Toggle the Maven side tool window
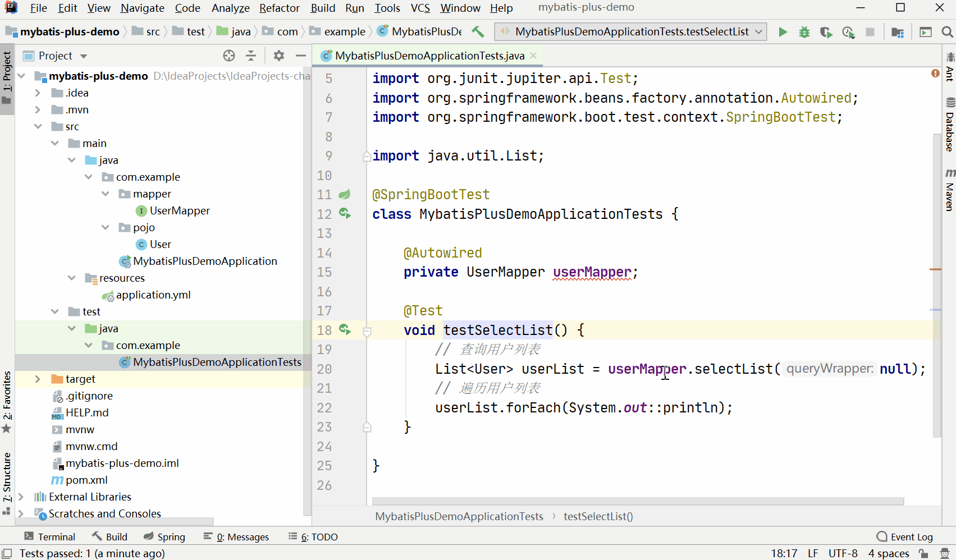The image size is (956, 560). pos(950,190)
